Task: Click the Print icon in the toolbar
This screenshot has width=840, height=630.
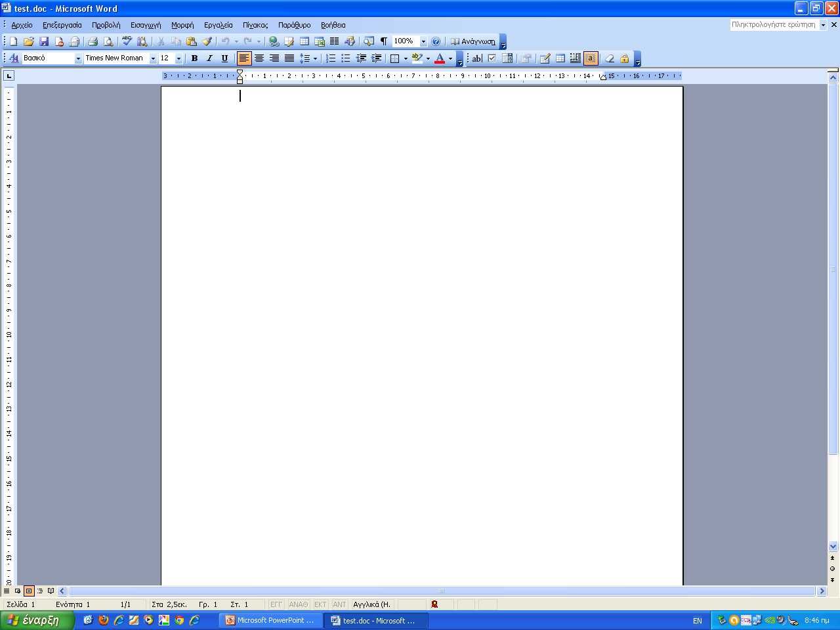Action: click(x=93, y=41)
